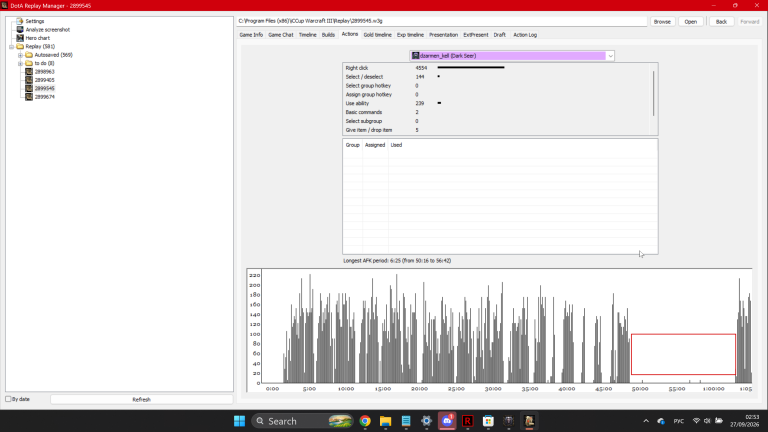This screenshot has width=768, height=432.
Task: Select the Autosaved folder icon
Action: pos(29,55)
